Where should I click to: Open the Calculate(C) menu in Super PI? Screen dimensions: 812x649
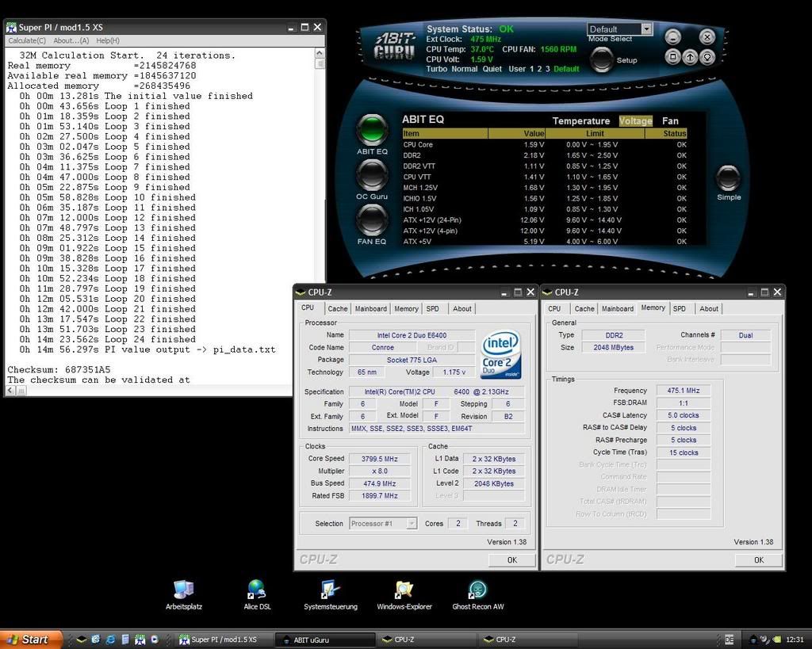point(27,40)
